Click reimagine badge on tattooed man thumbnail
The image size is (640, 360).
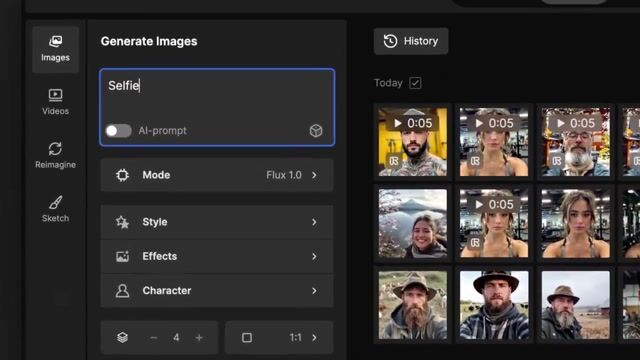393,161
